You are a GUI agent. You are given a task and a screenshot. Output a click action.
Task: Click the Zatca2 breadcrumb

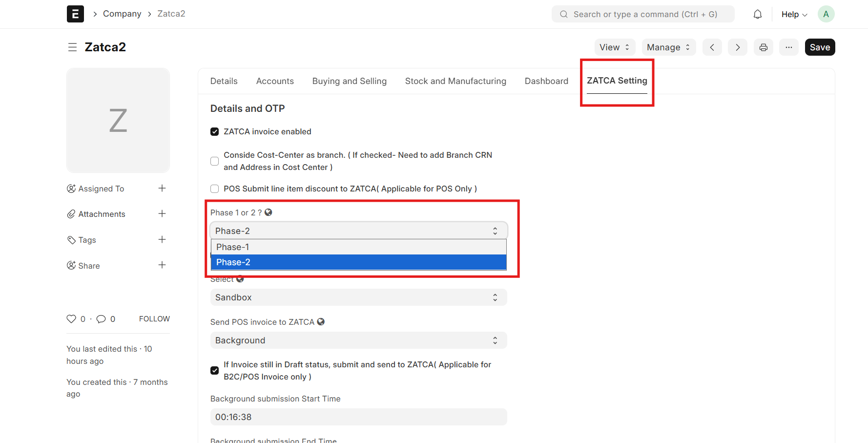coord(171,14)
